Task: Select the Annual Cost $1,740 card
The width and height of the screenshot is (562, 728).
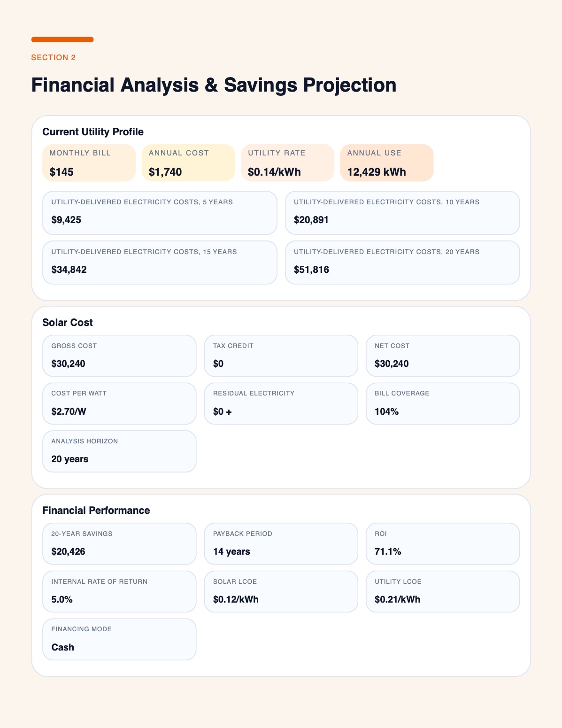Action: pyautogui.click(x=188, y=163)
